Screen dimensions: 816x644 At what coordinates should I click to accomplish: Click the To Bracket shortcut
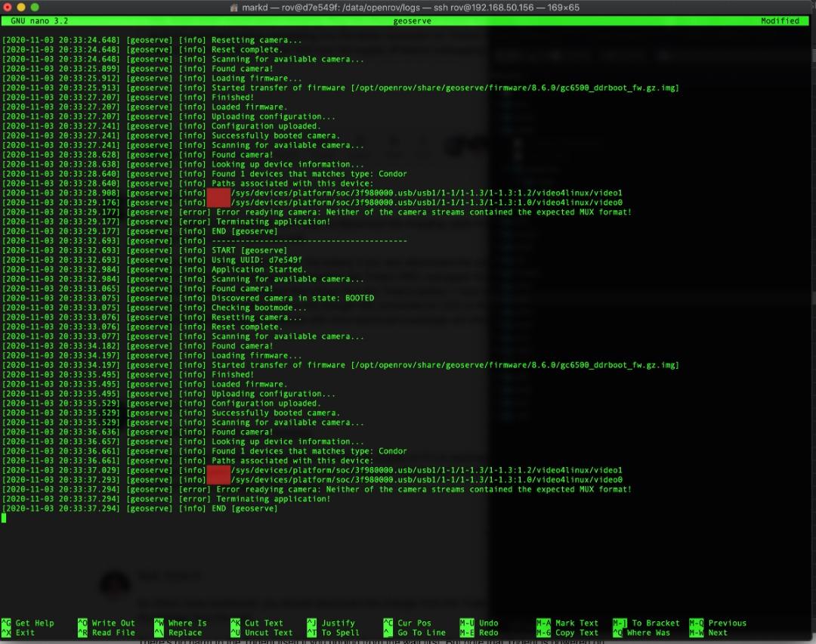653,623
